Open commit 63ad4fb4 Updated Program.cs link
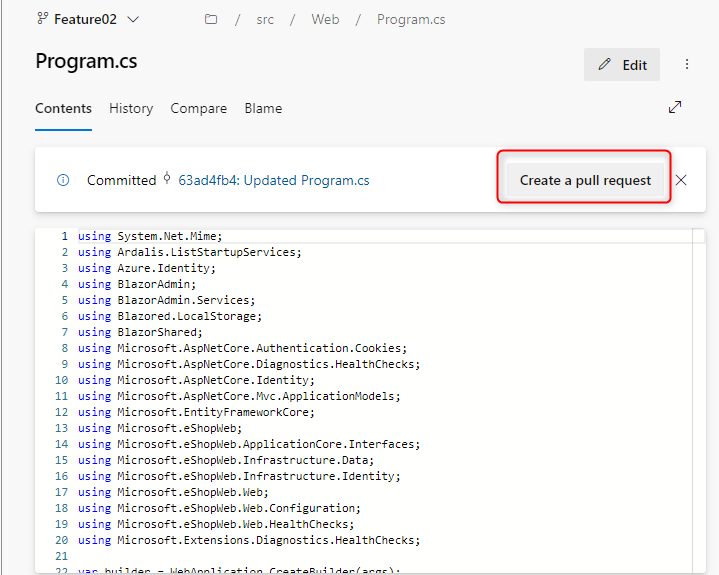719x575 pixels. tap(274, 180)
